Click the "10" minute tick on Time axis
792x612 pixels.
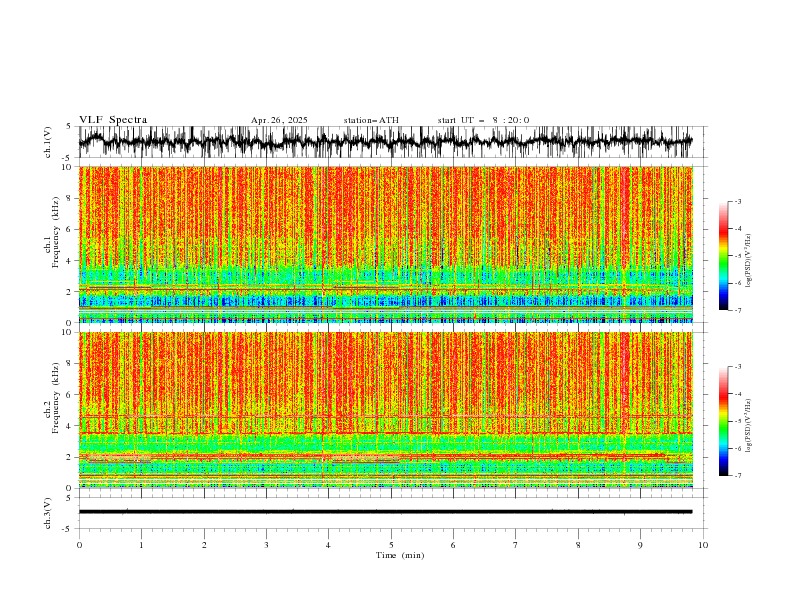point(703,545)
